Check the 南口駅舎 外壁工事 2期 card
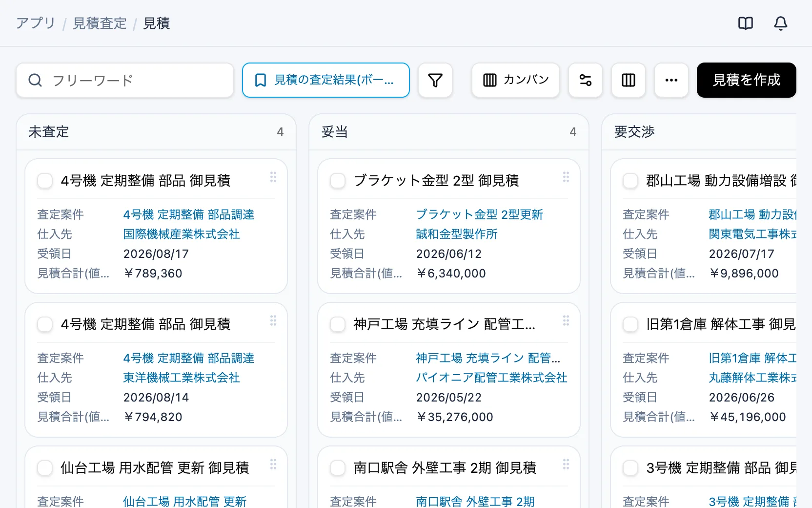Viewport: 812px width, 508px height. point(338,468)
